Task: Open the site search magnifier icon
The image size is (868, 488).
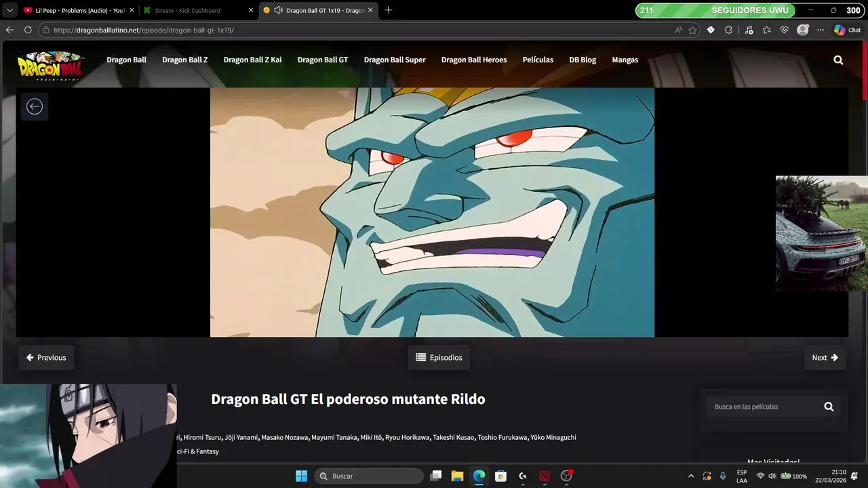Action: coord(838,60)
